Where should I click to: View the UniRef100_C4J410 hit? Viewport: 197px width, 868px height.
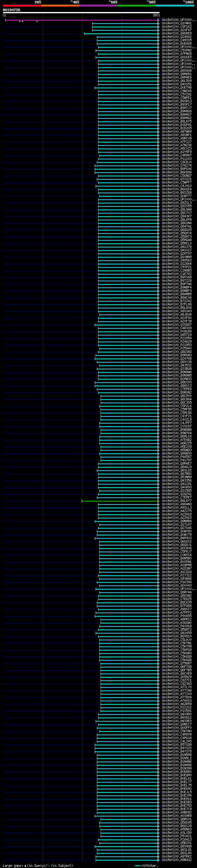(177, 186)
